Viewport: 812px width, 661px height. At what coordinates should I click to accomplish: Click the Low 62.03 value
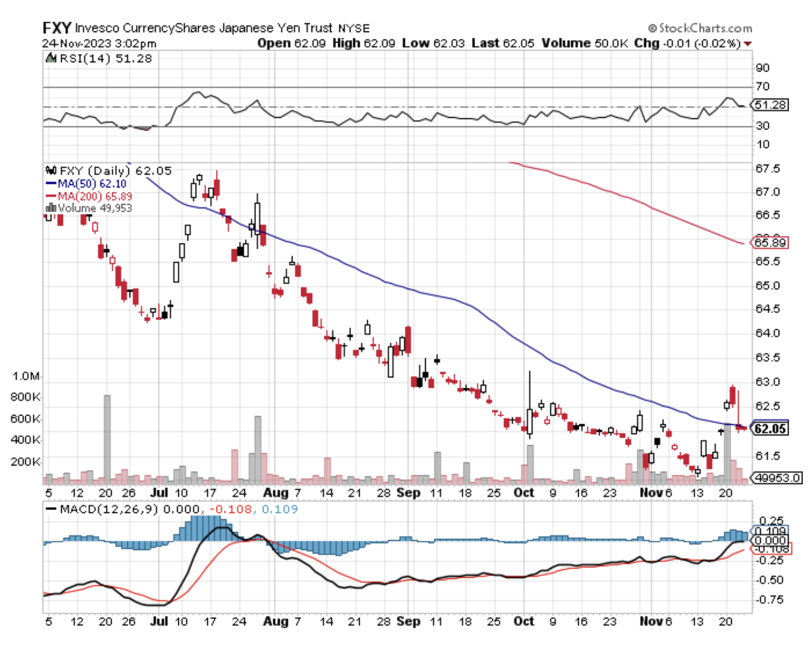coord(433,43)
